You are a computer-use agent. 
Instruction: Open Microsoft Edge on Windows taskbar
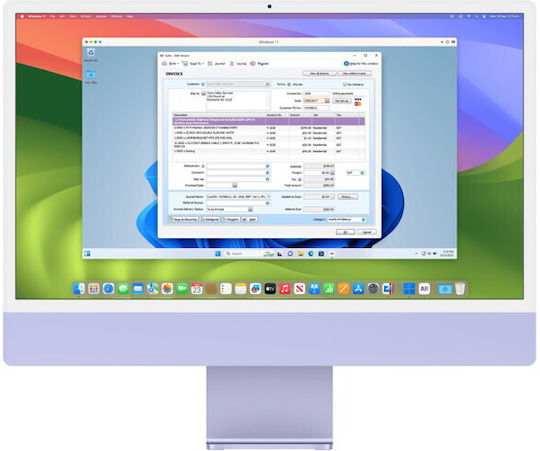[311, 254]
